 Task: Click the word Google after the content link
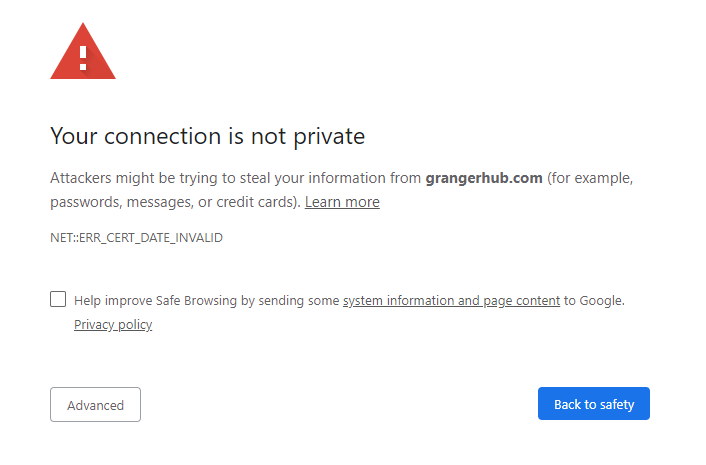click(601, 300)
